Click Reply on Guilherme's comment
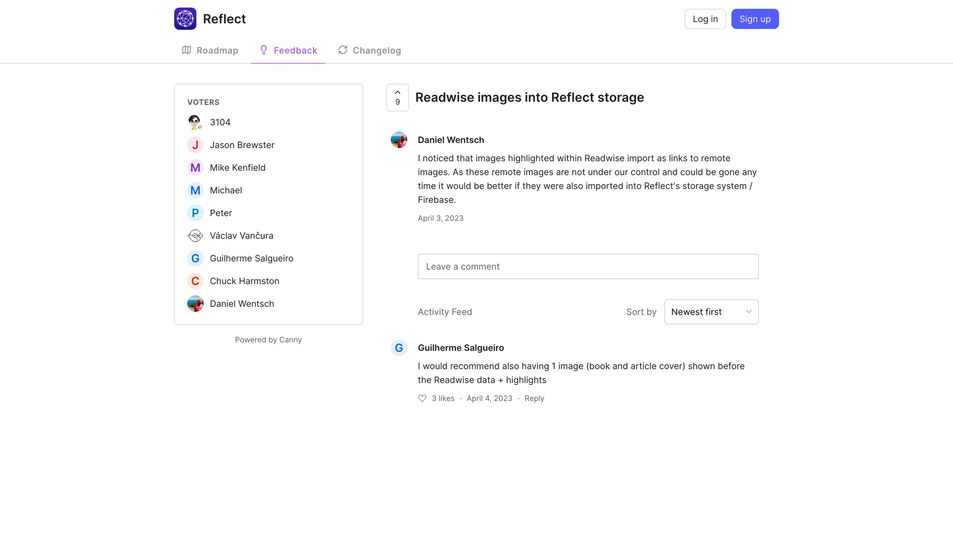 [534, 398]
